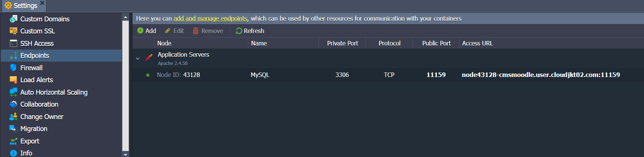Click the Load Alerts icon
Screen dimensions: 644x157
pyautogui.click(x=14, y=80)
